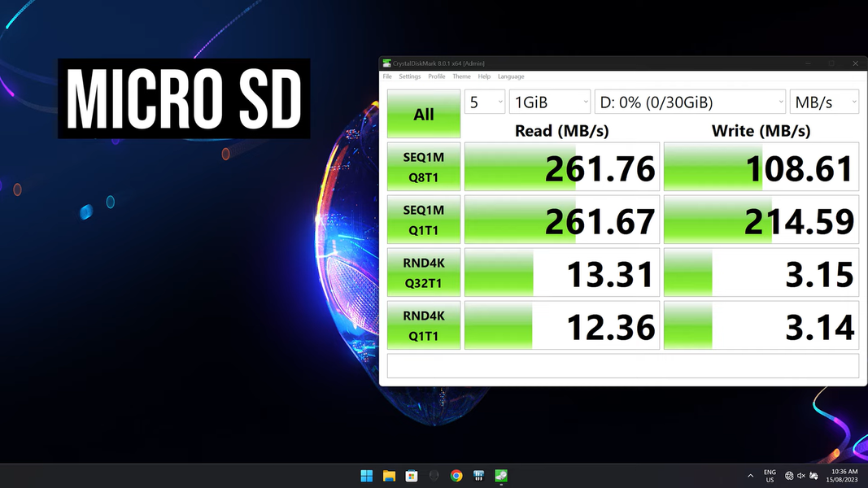Start the SEQ1M Q8T1 test
868x488 pixels.
[x=424, y=168]
